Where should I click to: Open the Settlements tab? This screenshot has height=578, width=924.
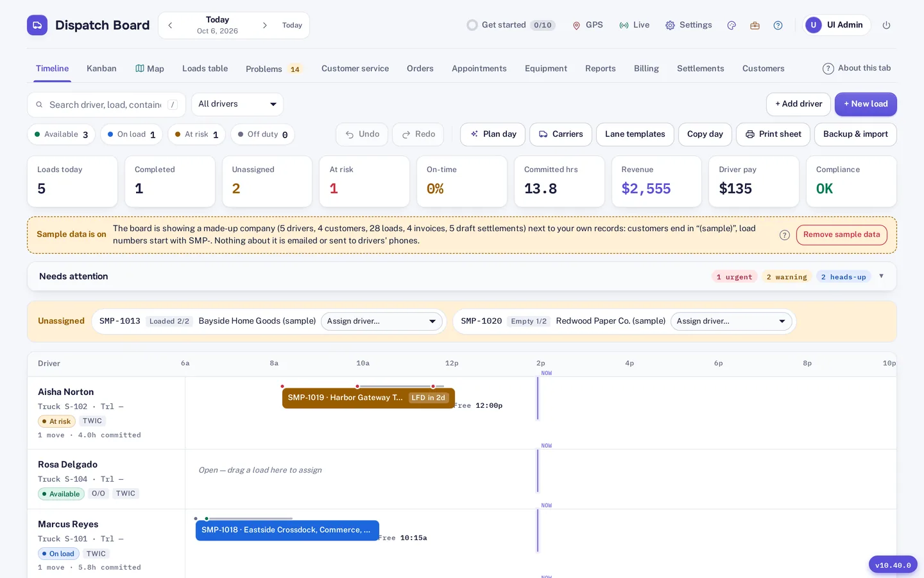(700, 69)
